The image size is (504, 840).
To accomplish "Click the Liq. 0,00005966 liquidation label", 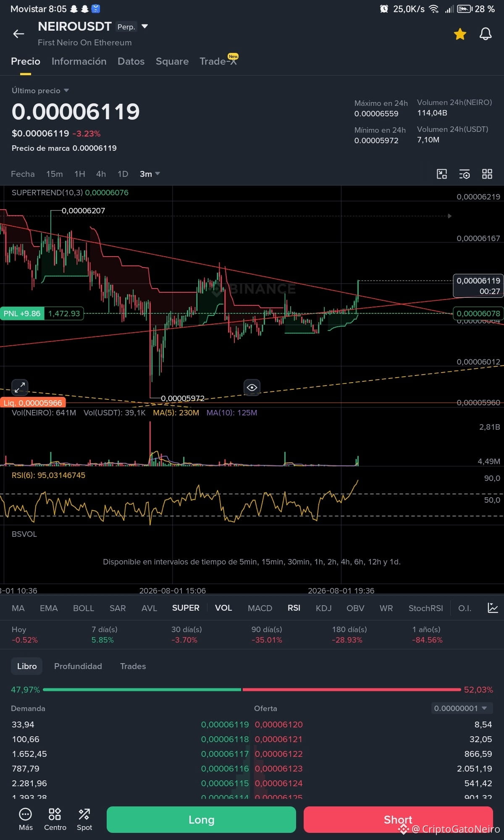I will click(32, 403).
